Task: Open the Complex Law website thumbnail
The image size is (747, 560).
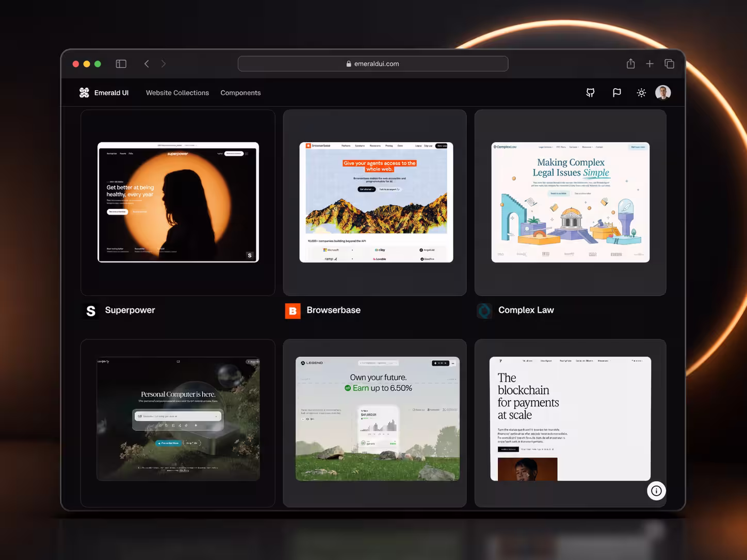Action: click(x=571, y=202)
